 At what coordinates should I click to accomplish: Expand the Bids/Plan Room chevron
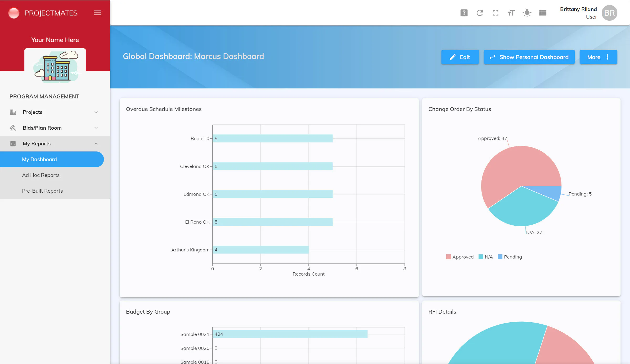(x=96, y=128)
